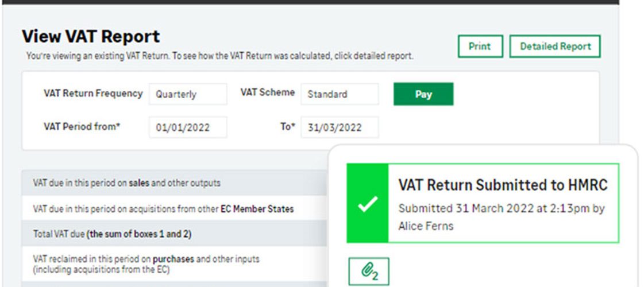Select the EC Member States acquisitions row
Image resolution: width=644 pixels, height=287 pixels.
[175, 208]
